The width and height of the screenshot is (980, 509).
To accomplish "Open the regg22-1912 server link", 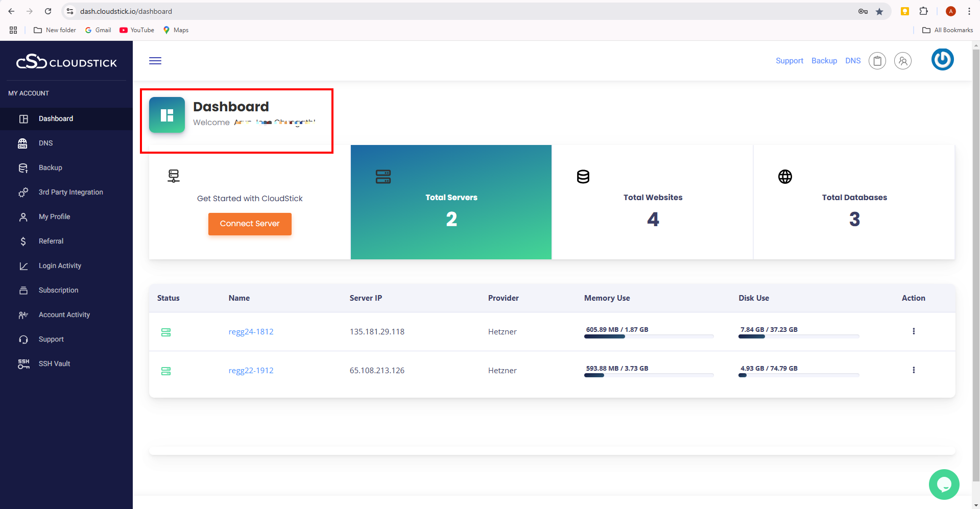I will coord(251,370).
